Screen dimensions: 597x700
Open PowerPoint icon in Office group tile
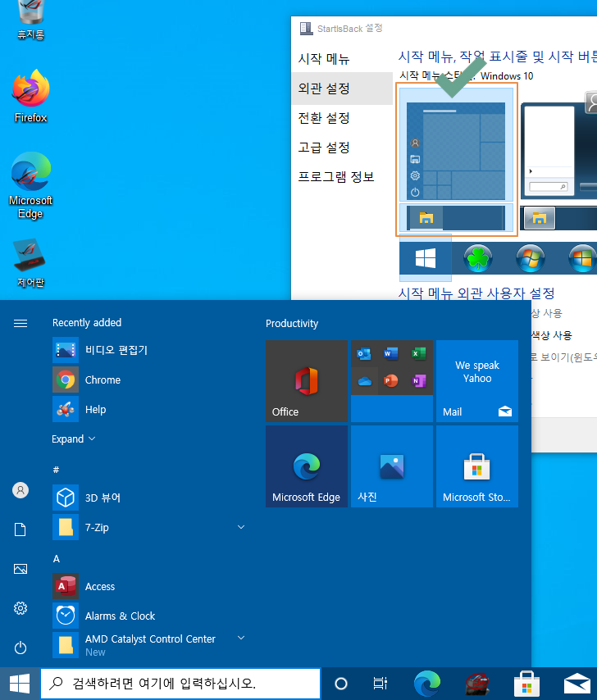[x=391, y=381]
